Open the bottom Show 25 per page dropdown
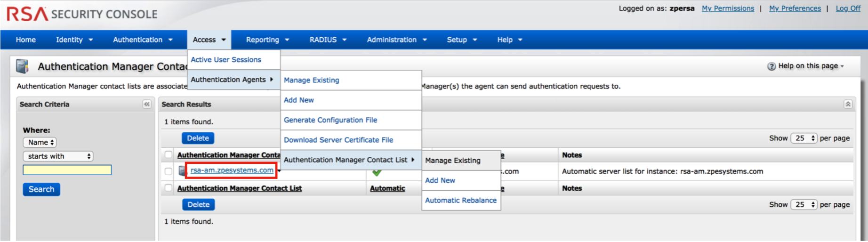 pyautogui.click(x=804, y=204)
